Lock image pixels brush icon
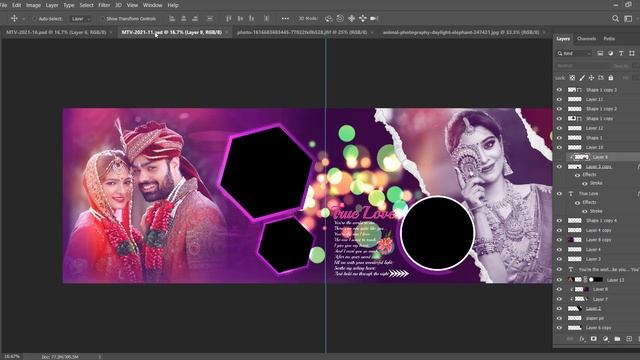This screenshot has width=640, height=360. (582, 78)
